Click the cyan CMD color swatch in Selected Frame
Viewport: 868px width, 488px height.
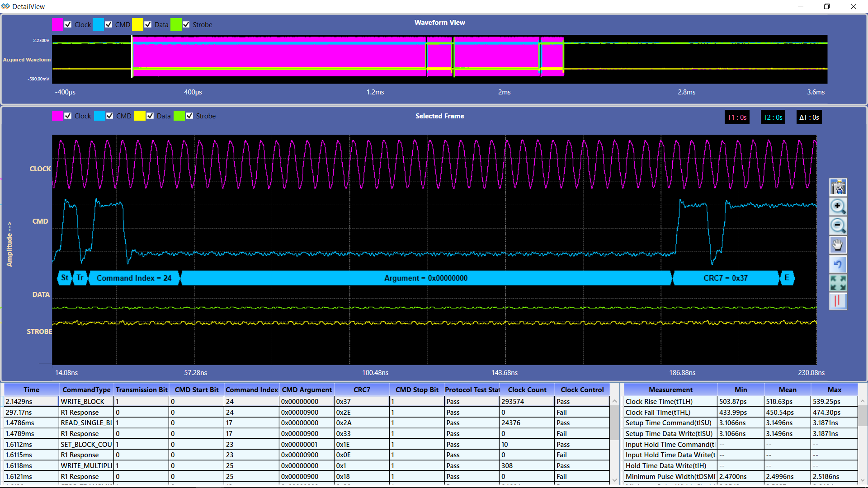point(99,116)
